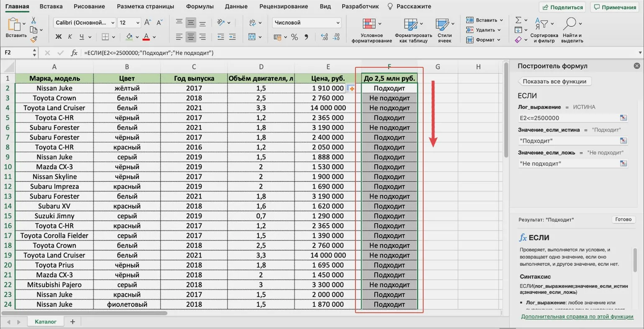Image resolution: width=644 pixels, height=329 pixels.
Task: Click the Format Painter brush icon
Action: point(34,39)
